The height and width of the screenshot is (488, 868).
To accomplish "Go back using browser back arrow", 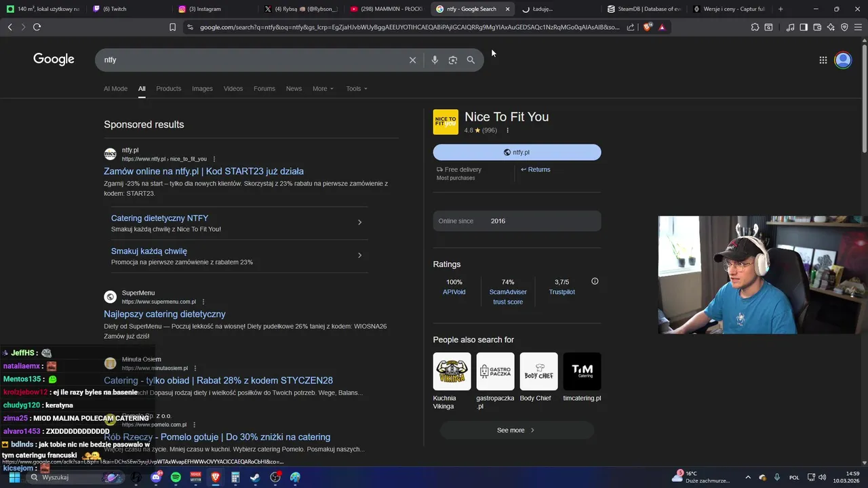I will tap(9, 27).
